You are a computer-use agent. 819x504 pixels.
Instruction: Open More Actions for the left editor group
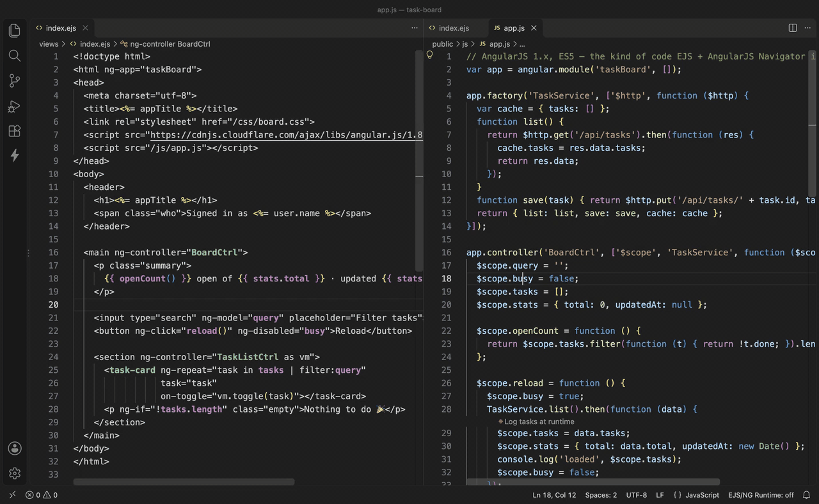415,28
